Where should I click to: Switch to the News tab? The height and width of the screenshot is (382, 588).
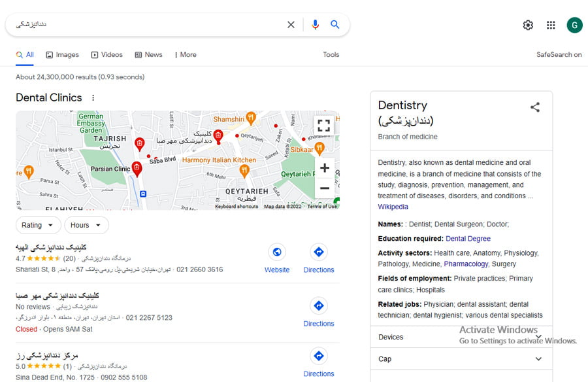point(148,55)
